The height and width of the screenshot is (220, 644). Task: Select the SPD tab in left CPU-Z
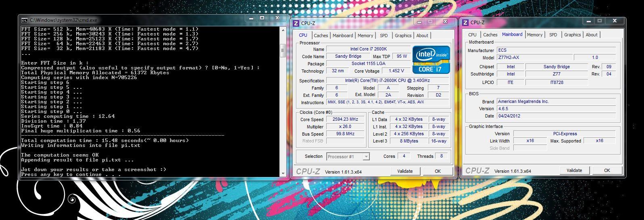[384, 36]
